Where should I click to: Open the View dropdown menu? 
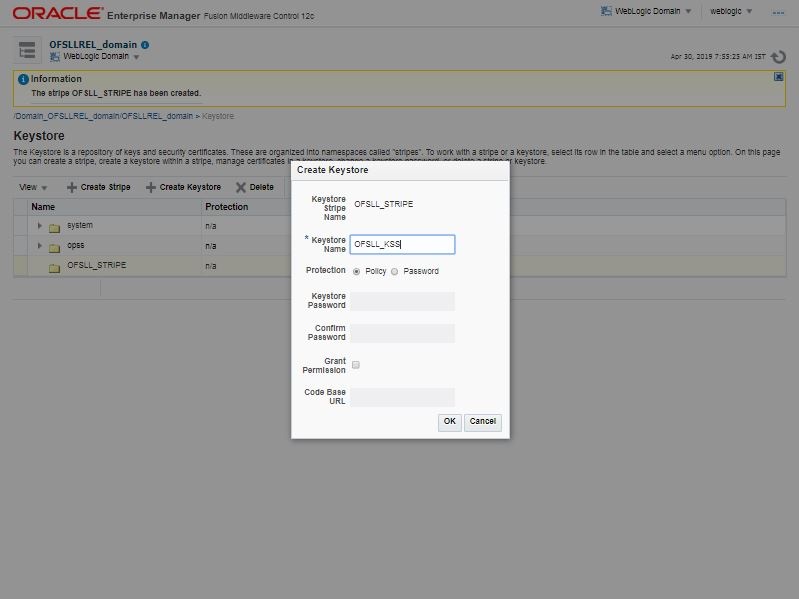33,187
